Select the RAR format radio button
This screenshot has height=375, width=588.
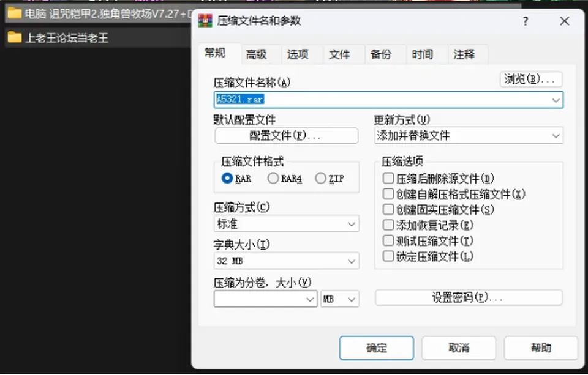(x=227, y=178)
